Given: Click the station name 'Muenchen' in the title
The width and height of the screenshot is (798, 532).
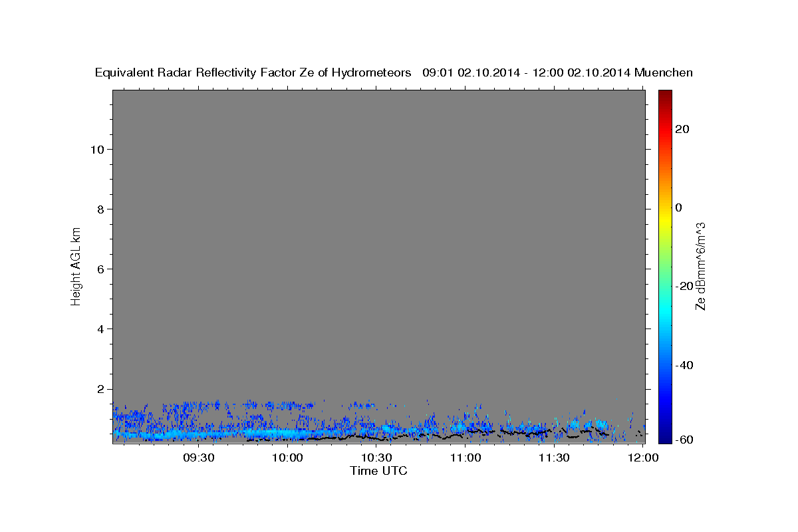Looking at the screenshot, I should (x=664, y=73).
